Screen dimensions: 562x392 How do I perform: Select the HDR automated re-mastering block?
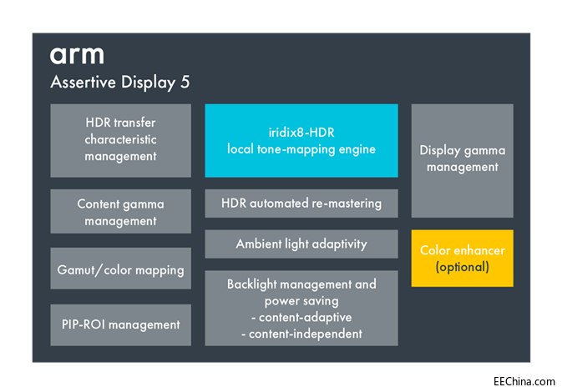click(301, 204)
